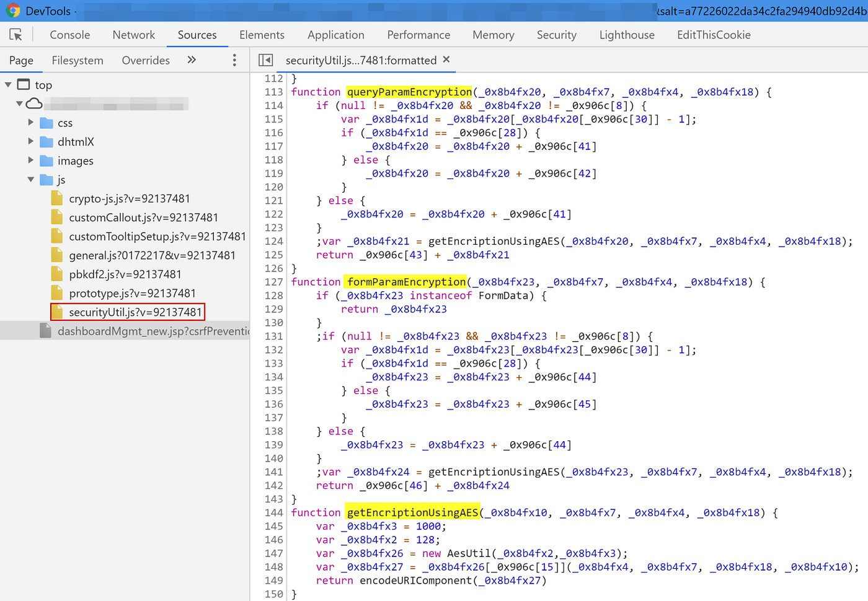Click the pbkdf2.js file icon
The height and width of the screenshot is (601, 868).
click(56, 273)
